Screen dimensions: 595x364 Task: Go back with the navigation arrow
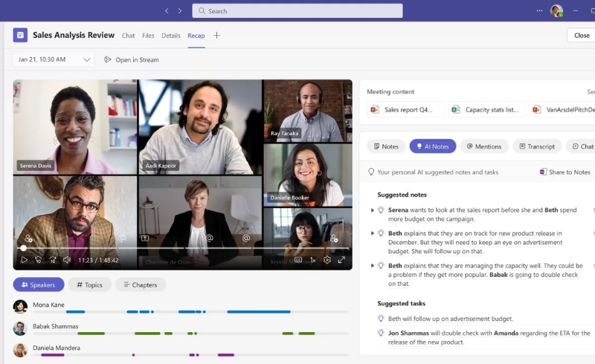click(x=167, y=10)
